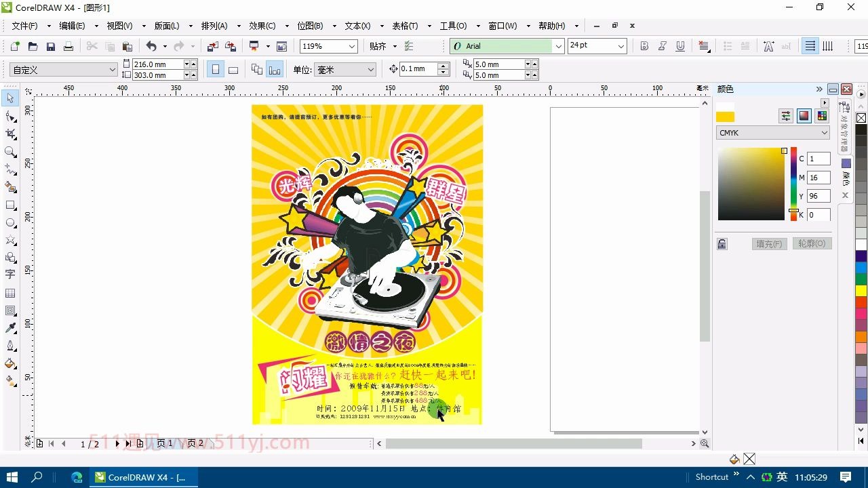Switch to the 页 1 page tab
868x488 pixels.
click(x=165, y=443)
